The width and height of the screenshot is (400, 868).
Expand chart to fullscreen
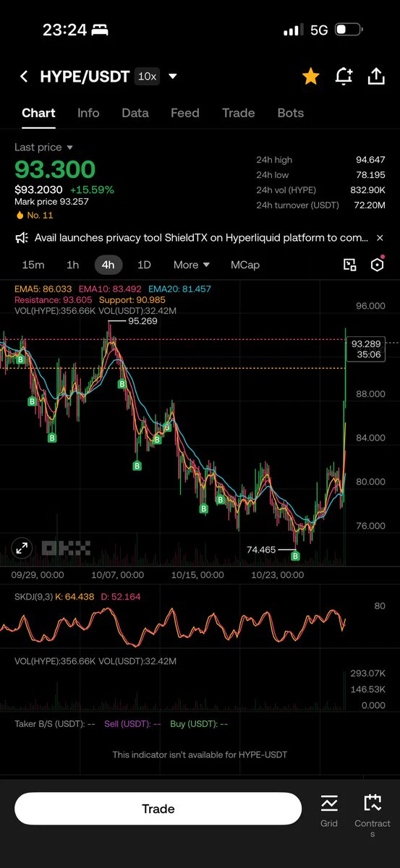coord(22,548)
